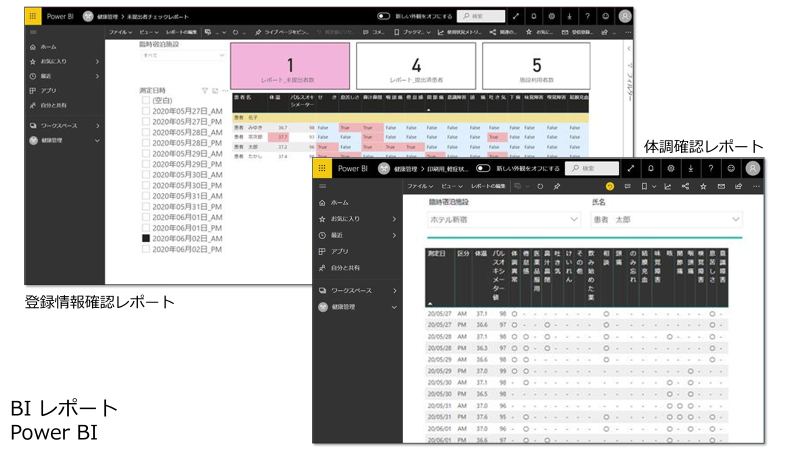Click the more options ellipsis in front window toolbar
Screen dimensions: 800x450
pos(756,186)
